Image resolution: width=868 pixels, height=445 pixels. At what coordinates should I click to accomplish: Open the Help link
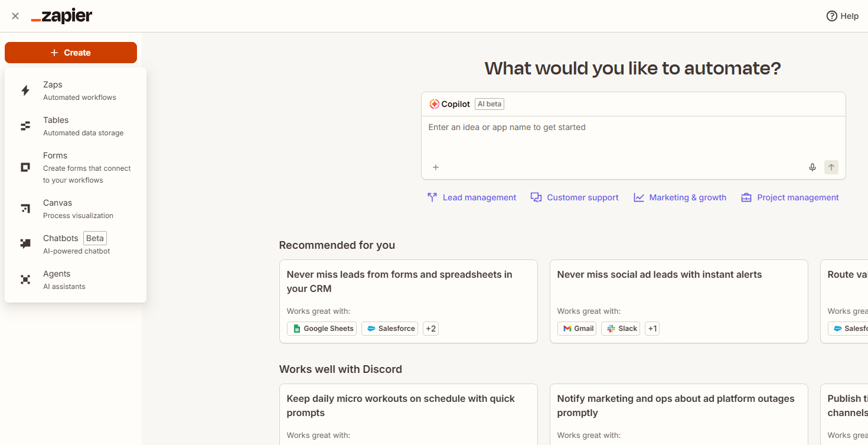point(842,16)
